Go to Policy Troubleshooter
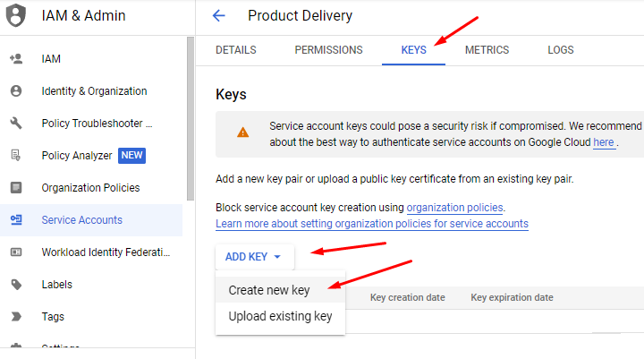The width and height of the screenshot is (644, 359). click(97, 124)
